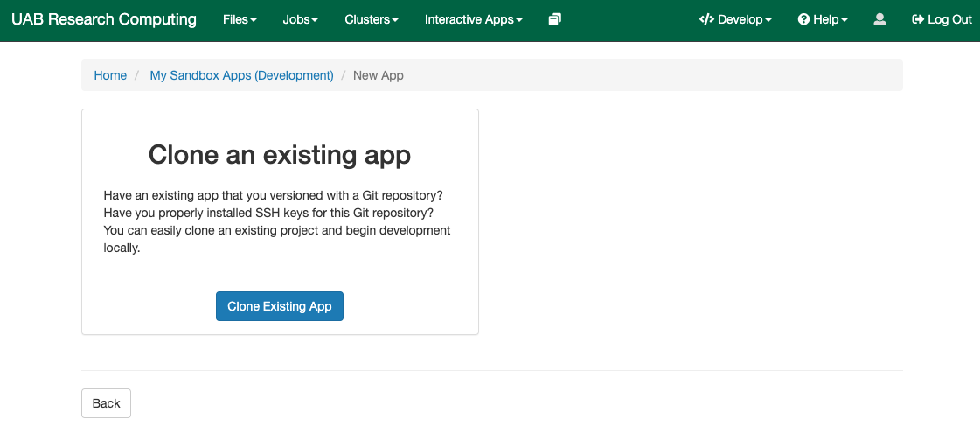Click the Back button
This screenshot has height=427, width=980.
click(x=106, y=403)
